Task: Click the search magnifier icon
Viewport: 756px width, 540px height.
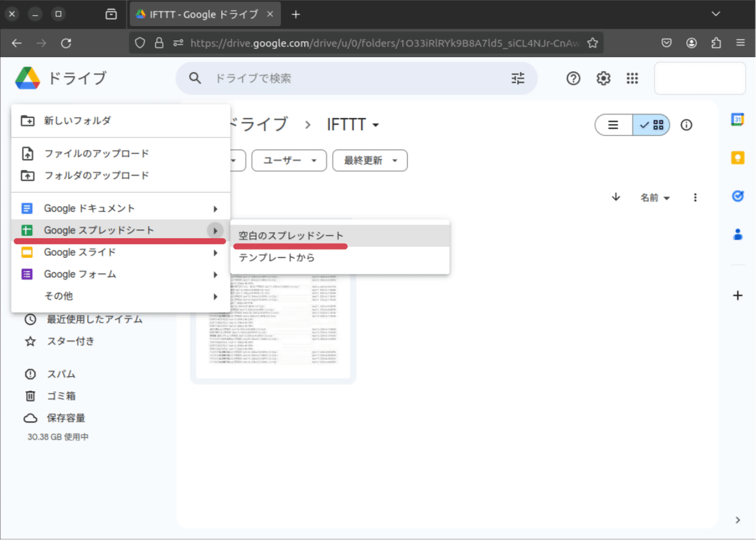Action: pos(195,78)
